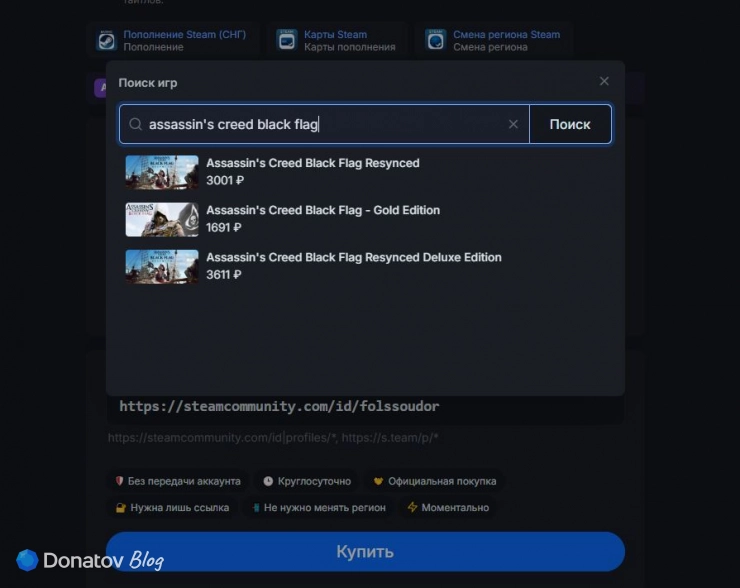Clear the search field text

pyautogui.click(x=513, y=124)
